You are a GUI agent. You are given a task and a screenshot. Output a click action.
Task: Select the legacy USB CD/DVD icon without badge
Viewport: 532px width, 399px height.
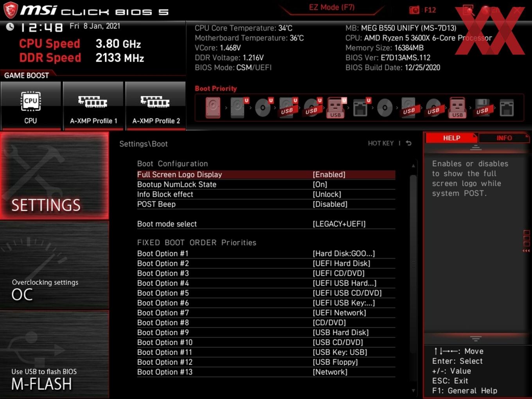[x=433, y=108]
